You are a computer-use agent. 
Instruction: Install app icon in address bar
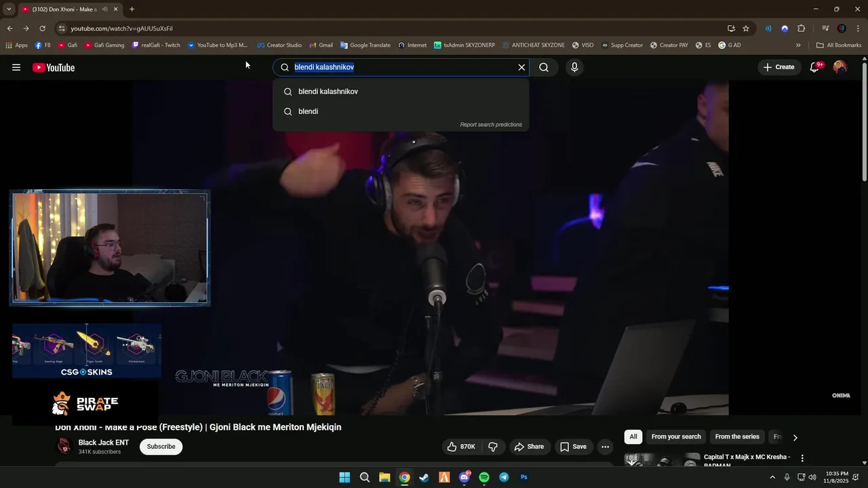pos(731,28)
